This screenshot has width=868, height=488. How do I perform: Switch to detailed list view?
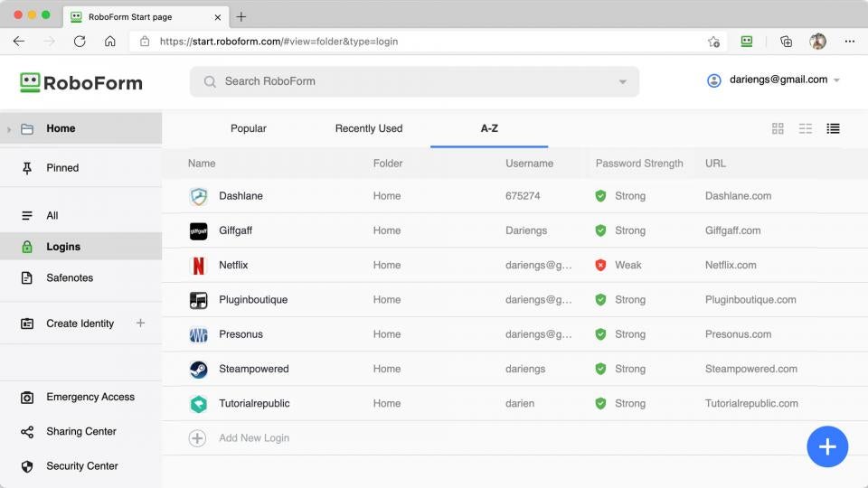(833, 128)
